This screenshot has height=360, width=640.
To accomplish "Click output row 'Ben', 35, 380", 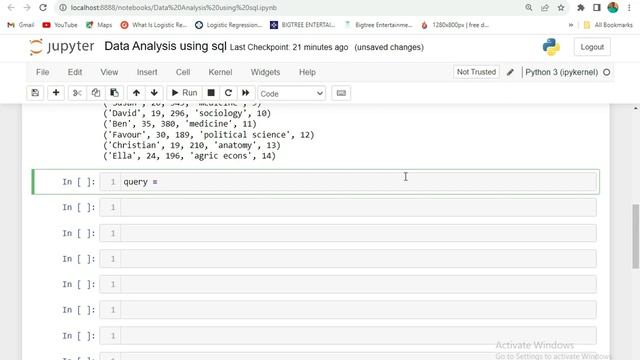I will [x=180, y=124].
